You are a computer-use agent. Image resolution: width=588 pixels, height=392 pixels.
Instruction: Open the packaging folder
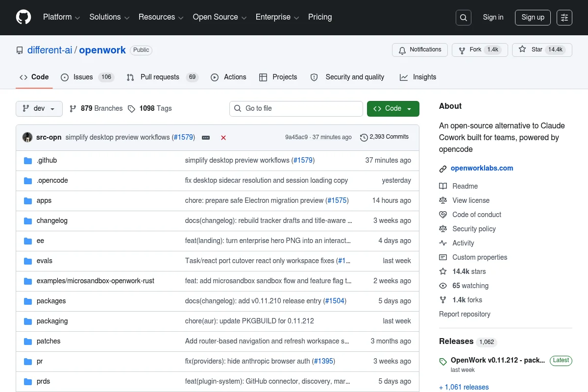click(52, 321)
